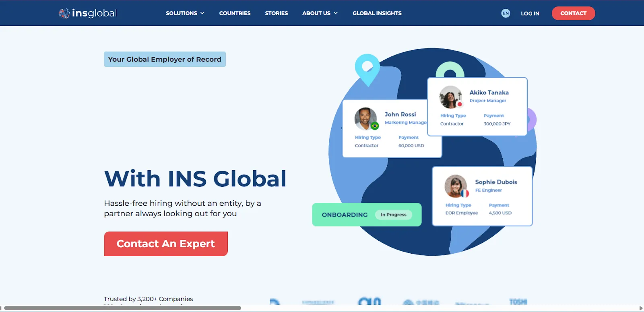The width and height of the screenshot is (644, 312).
Task: Open the Solutions menu
Action: 182,13
